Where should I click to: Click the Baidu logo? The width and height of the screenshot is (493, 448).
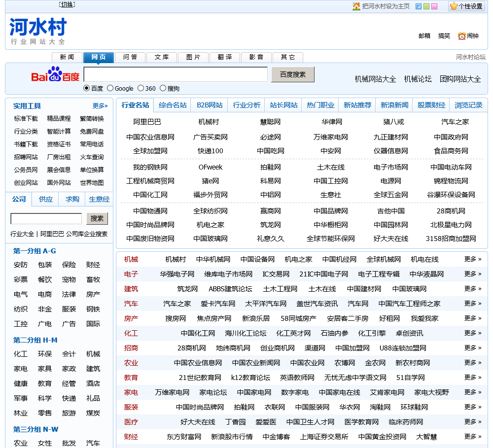55,74
